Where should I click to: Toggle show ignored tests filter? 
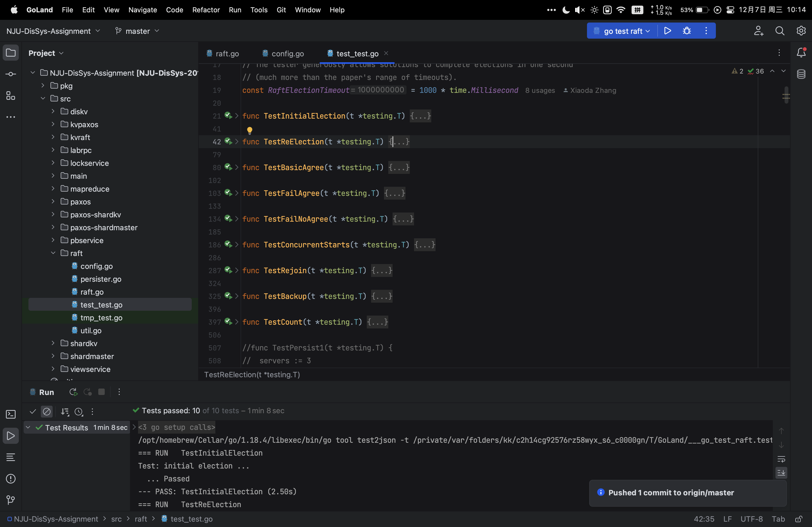(x=47, y=411)
